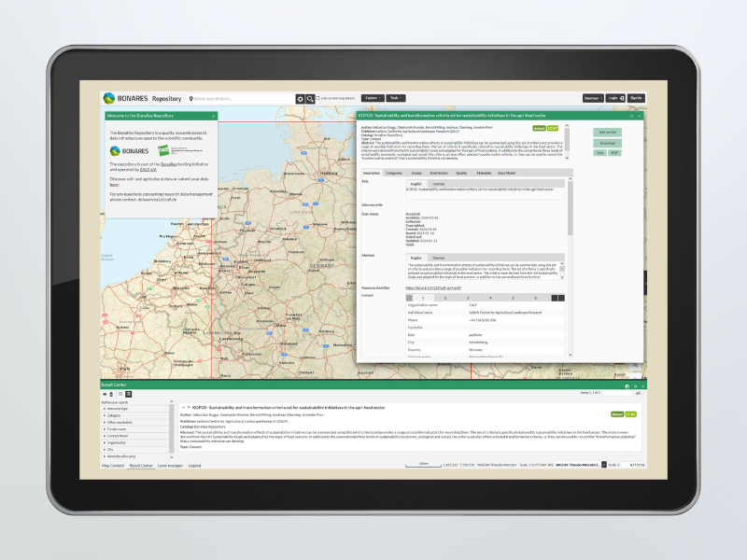Viewport: 747px width, 560px height.
Task: Show contact number 4
Action: pyautogui.click(x=490, y=298)
